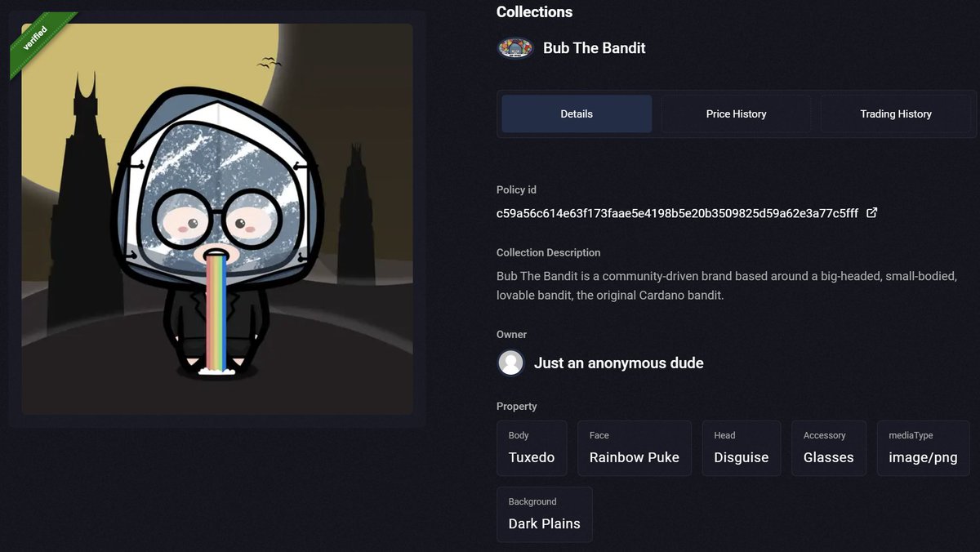Open the bandit NFT artwork image
This screenshot has width=980, height=552.
tap(217, 219)
